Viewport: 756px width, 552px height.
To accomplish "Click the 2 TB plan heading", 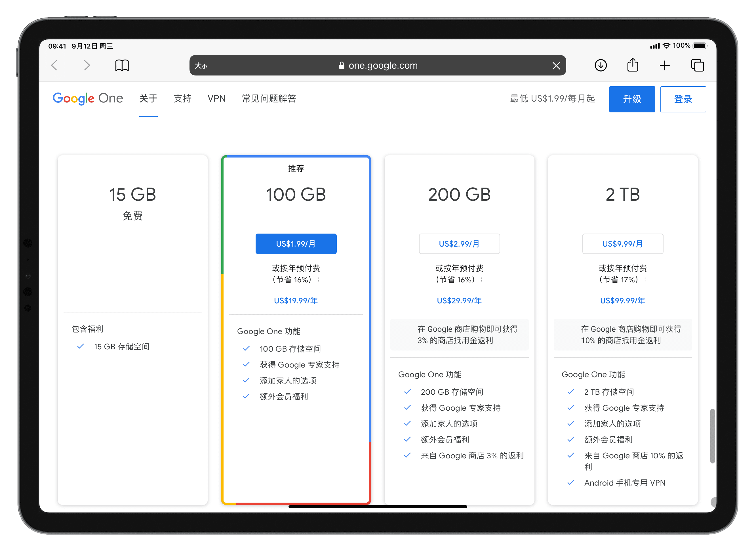I will pyautogui.click(x=622, y=194).
